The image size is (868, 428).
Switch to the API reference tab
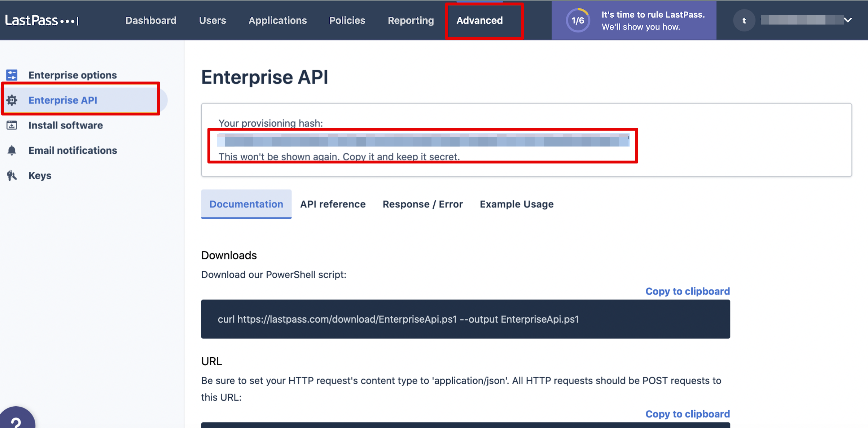coord(333,204)
